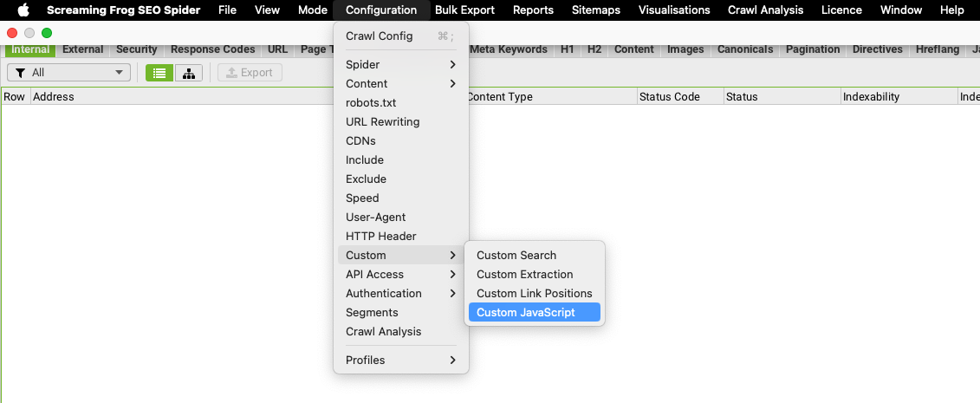Switch to the Meta Keywords tab
This screenshot has height=403, width=980.
(x=509, y=49)
